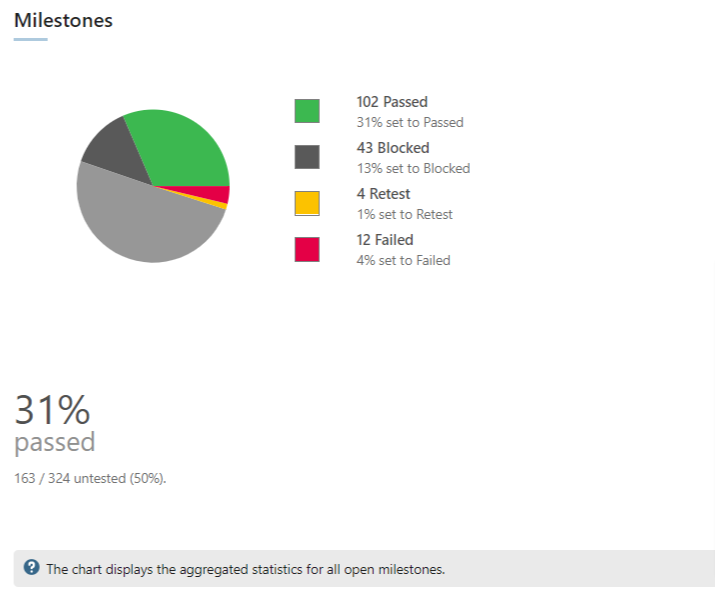Click the blue help question mark icon

click(x=32, y=568)
